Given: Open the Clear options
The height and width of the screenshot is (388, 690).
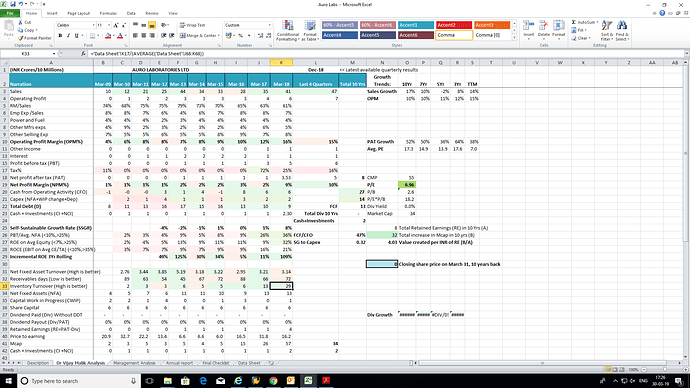Looking at the screenshot, I should pyautogui.click(x=581, y=38).
